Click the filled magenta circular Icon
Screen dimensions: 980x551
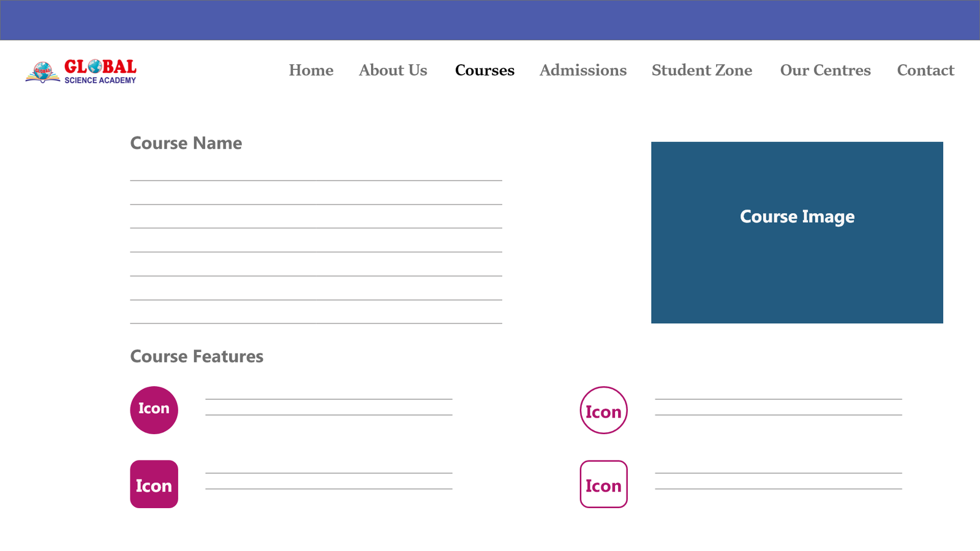click(154, 410)
